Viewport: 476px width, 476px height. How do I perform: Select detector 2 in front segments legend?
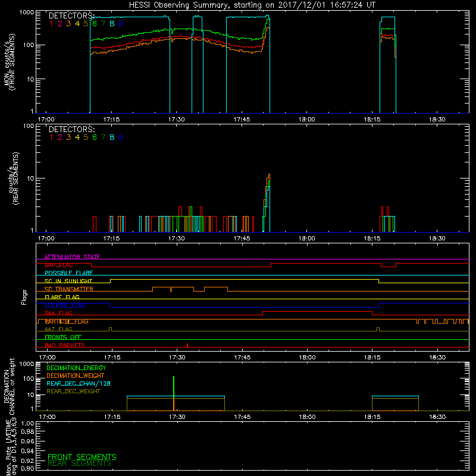point(60,24)
